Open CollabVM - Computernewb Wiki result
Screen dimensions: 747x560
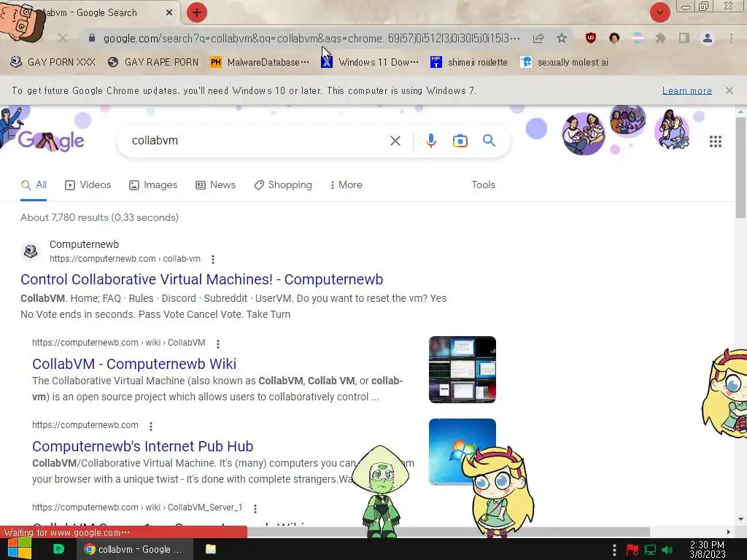pos(134,364)
